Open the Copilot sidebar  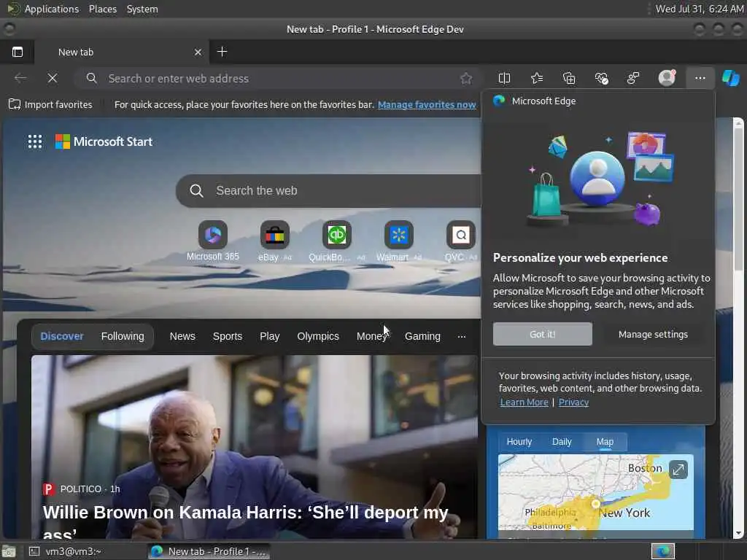(730, 78)
